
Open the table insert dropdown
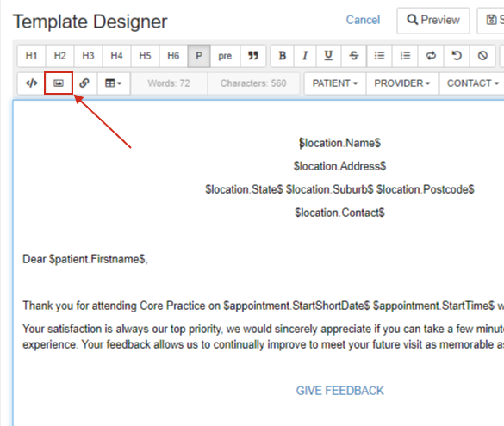(114, 83)
